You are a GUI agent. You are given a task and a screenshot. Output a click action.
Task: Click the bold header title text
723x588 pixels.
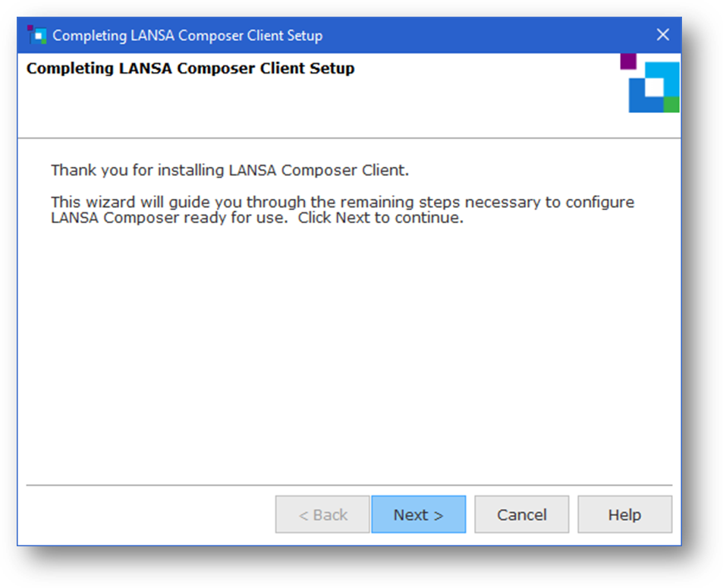[190, 69]
